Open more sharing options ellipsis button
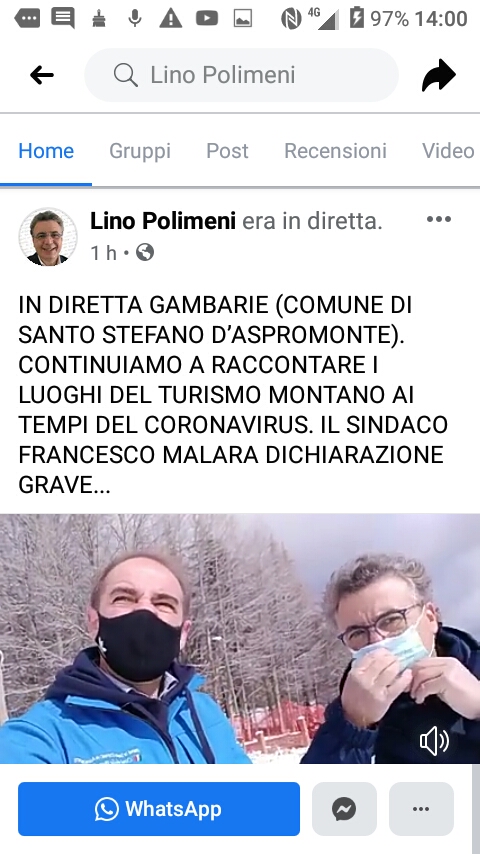 coord(421,809)
